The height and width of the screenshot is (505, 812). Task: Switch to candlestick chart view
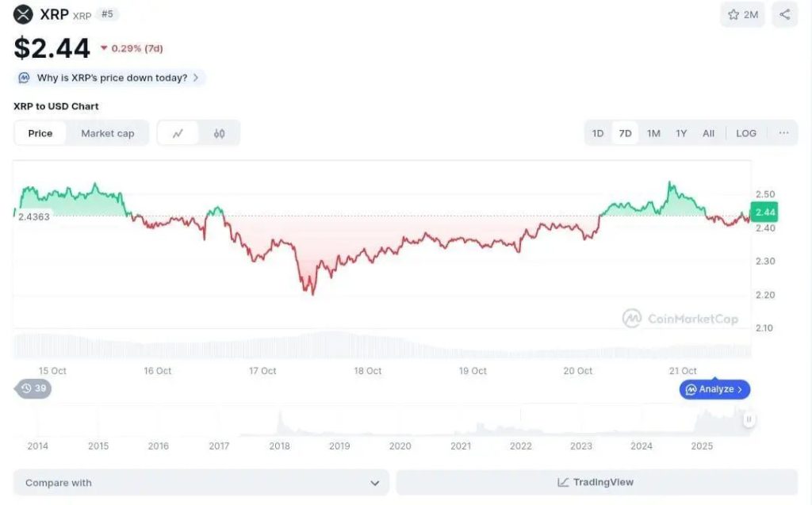[x=219, y=133]
